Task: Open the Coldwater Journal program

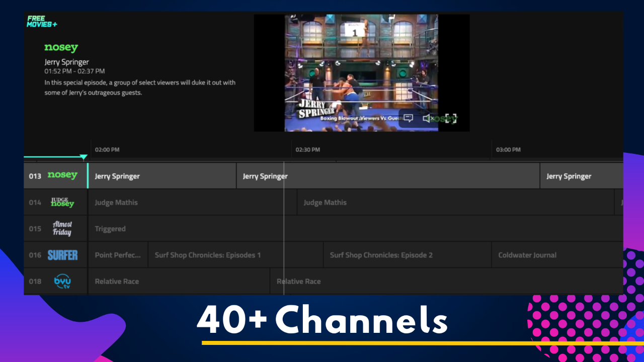Action: coord(528,255)
